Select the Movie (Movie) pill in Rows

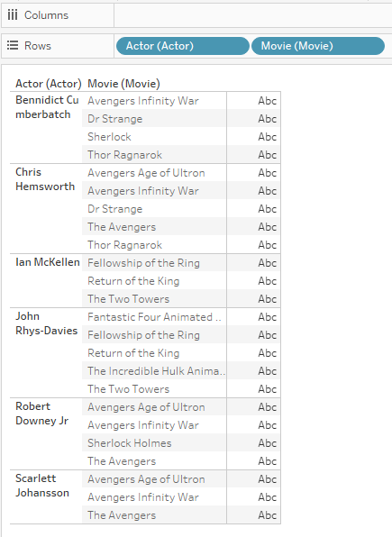(x=318, y=46)
